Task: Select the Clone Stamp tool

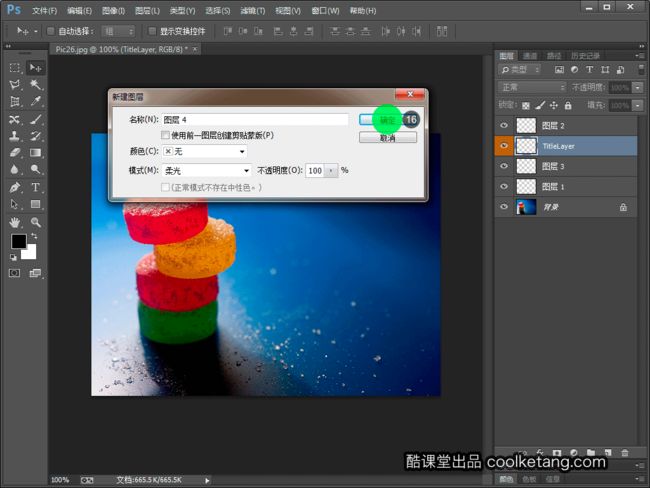Action: pos(15,136)
